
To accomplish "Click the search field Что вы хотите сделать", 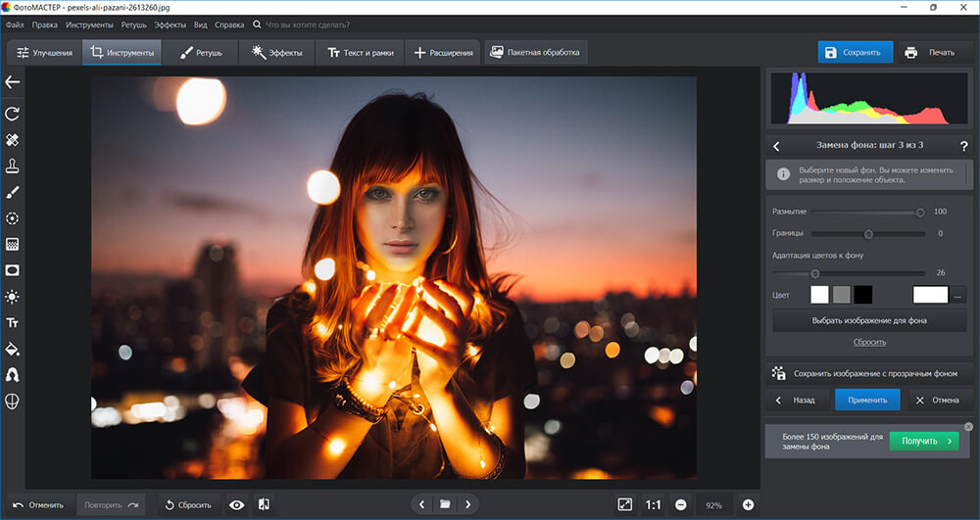I will (x=308, y=24).
